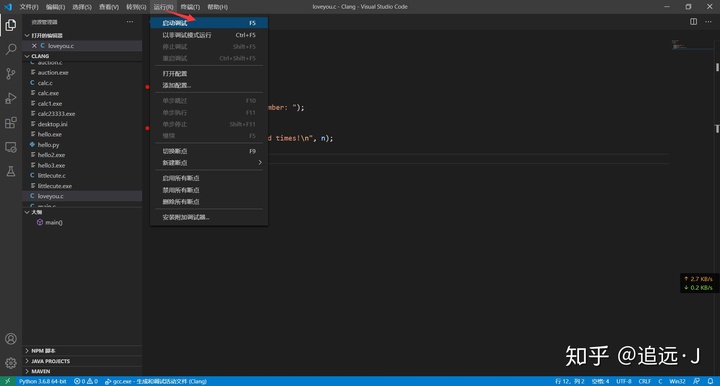Expand the MAVEN section
720x386 pixels.
(x=82, y=371)
